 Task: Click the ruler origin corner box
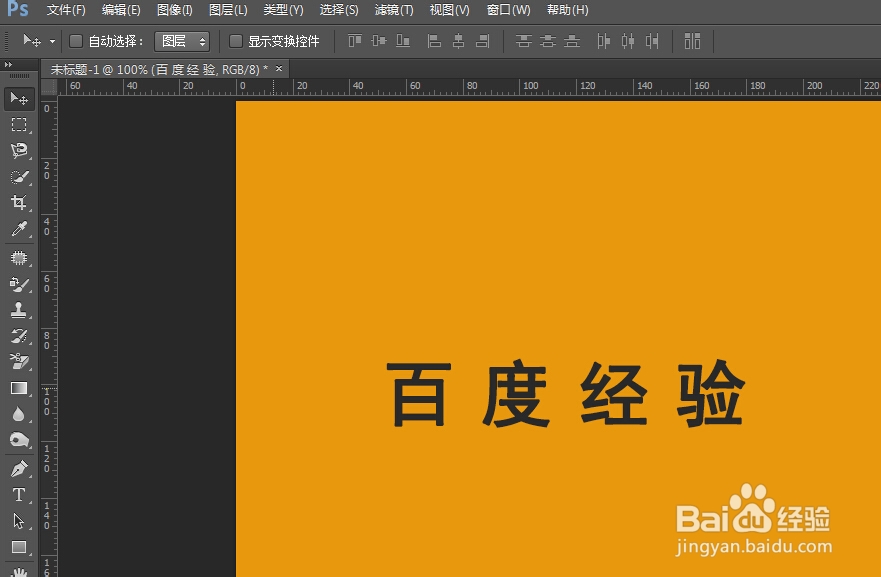pyautogui.click(x=49, y=87)
